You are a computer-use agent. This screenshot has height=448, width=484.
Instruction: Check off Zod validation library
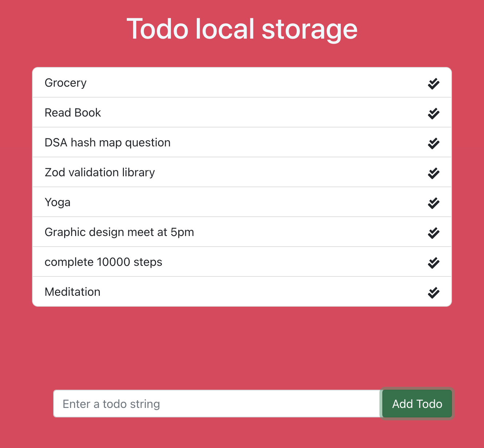point(433,173)
